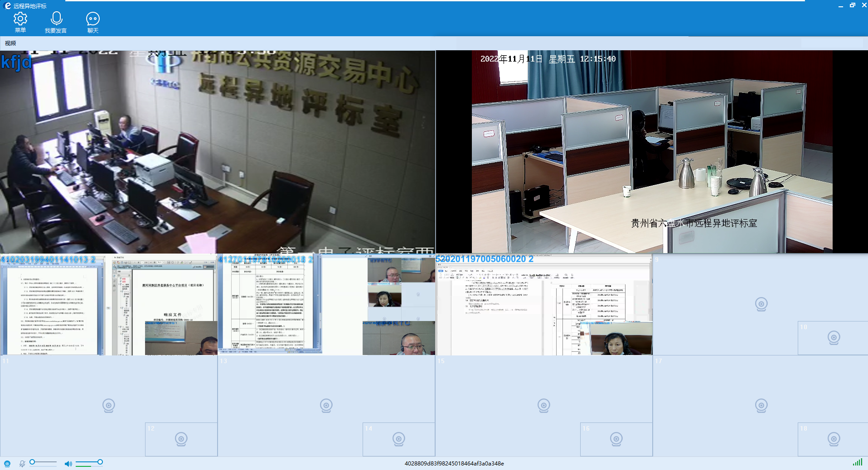Image resolution: width=868 pixels, height=470 pixels.
Task: Adjust the speaker volume slider
Action: click(x=89, y=462)
